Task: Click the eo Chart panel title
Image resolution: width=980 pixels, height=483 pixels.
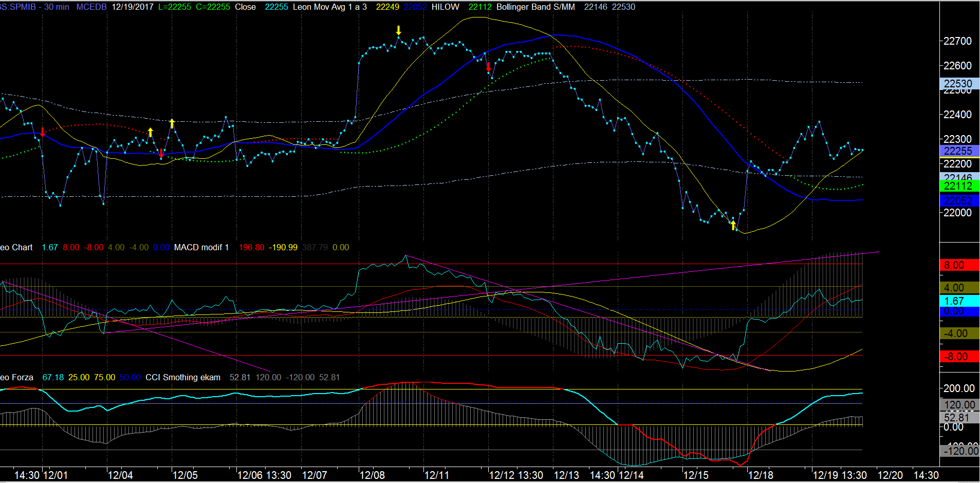Action: (x=16, y=248)
